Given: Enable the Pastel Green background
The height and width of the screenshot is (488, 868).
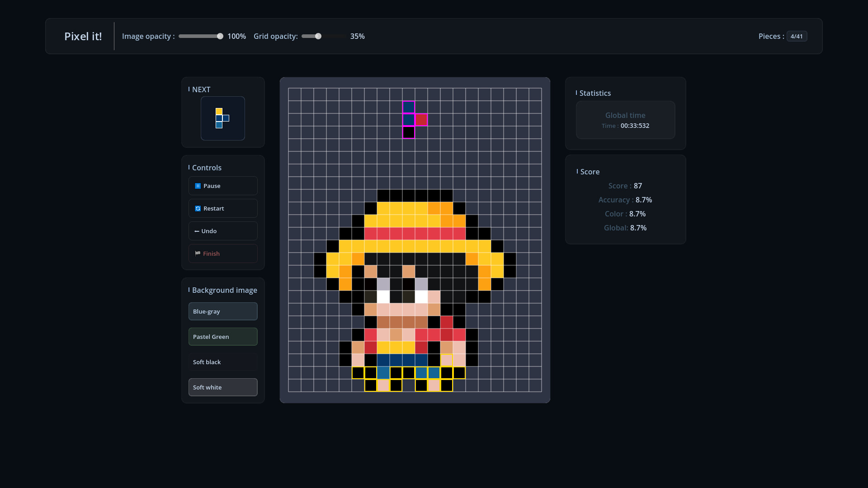Looking at the screenshot, I should point(222,337).
